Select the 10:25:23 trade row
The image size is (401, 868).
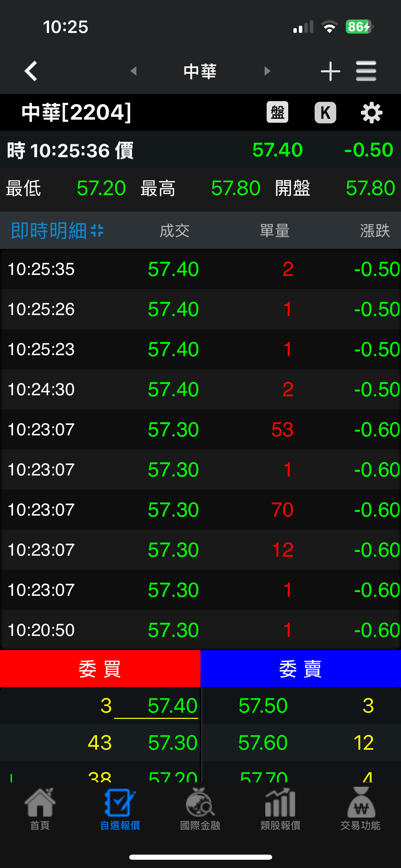tap(200, 349)
